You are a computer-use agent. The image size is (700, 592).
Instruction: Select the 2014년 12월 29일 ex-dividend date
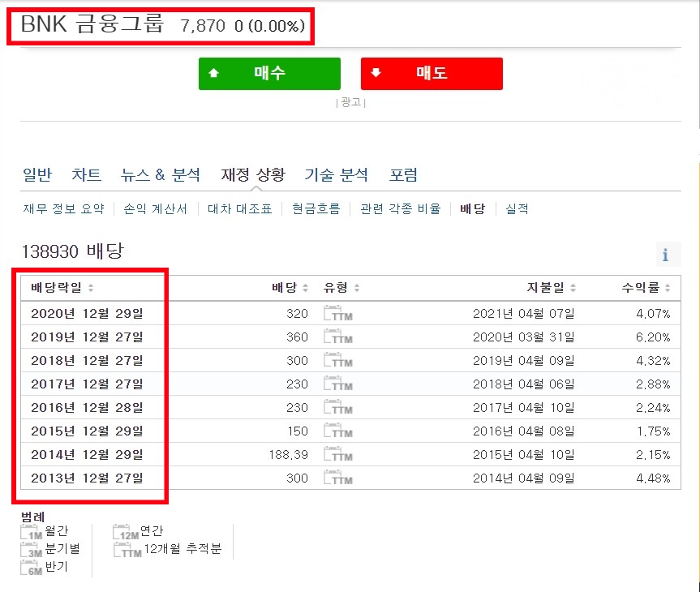click(87, 454)
